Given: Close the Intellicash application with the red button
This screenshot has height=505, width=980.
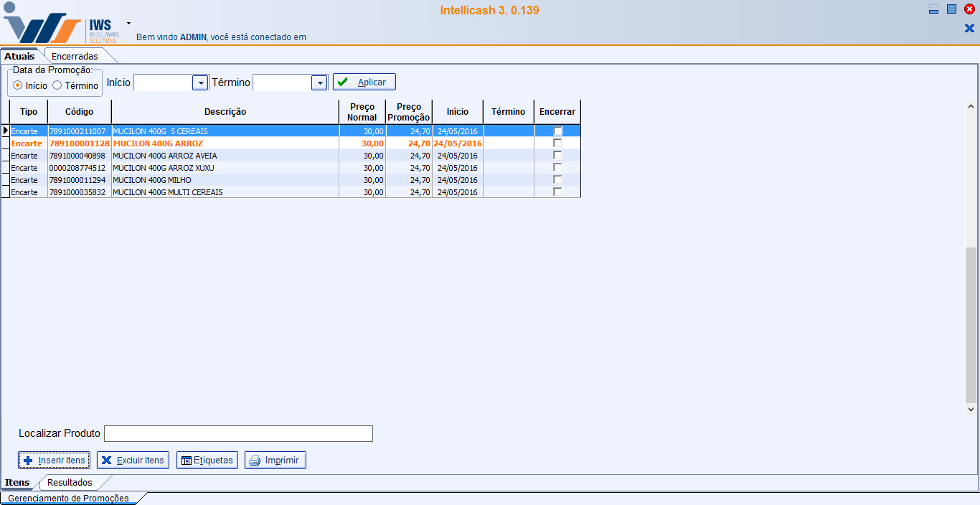Looking at the screenshot, I should [969, 9].
